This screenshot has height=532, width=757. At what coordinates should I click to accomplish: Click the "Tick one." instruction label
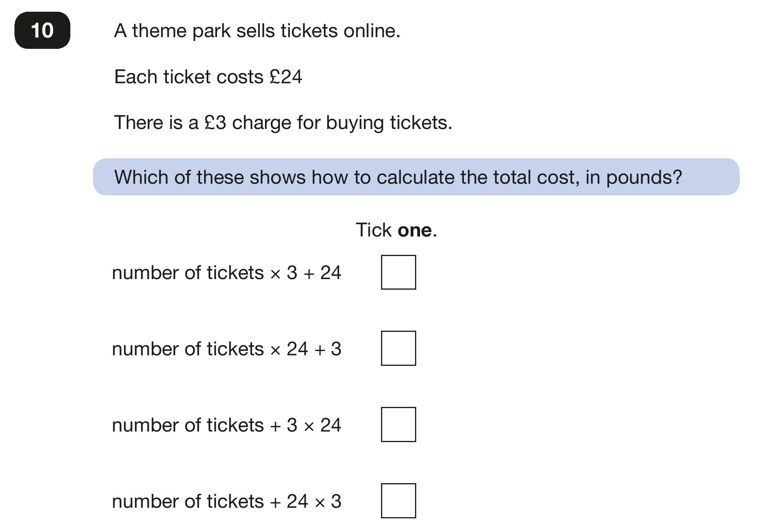(396, 230)
